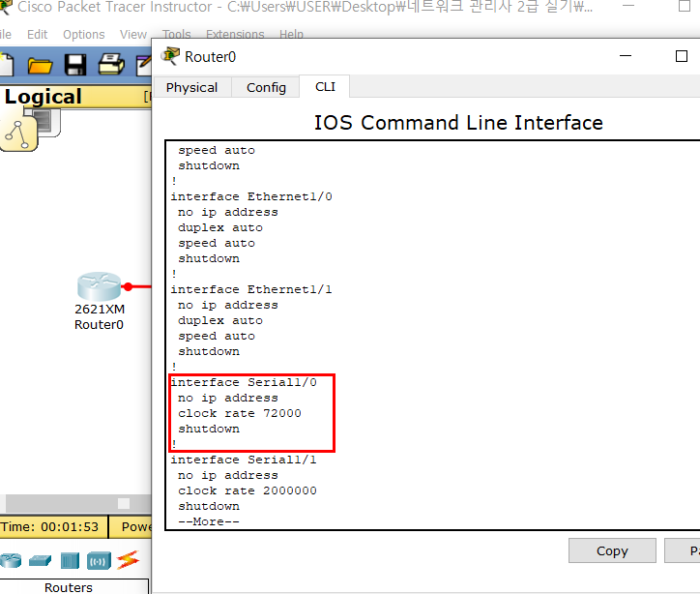Switch to the Config tab
The width and height of the screenshot is (700, 594).
[x=266, y=87]
